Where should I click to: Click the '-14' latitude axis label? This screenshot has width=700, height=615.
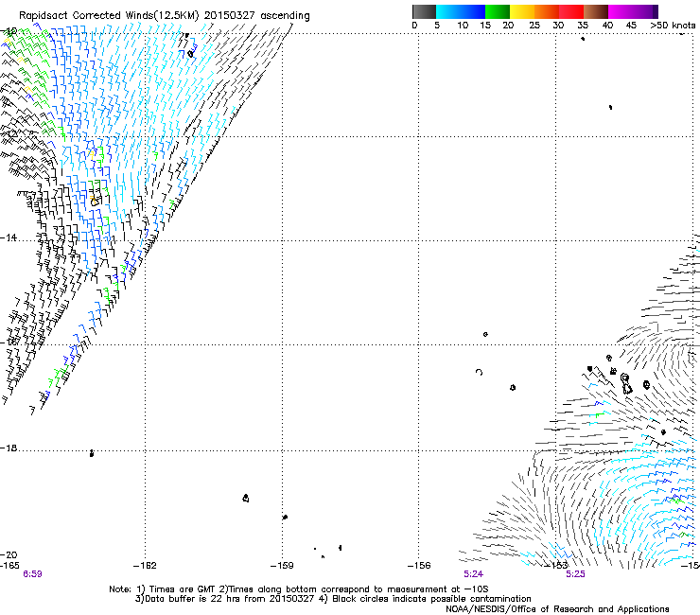click(x=9, y=237)
